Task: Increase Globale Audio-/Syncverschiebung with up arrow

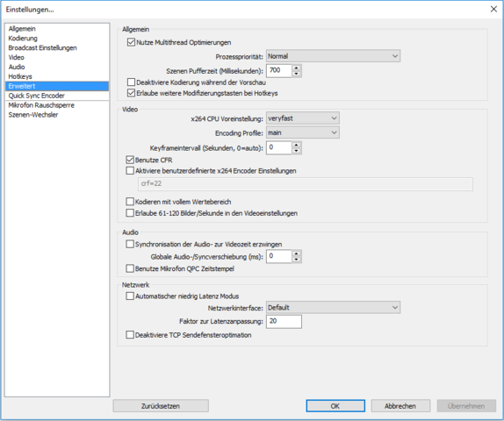Action: click(297, 253)
